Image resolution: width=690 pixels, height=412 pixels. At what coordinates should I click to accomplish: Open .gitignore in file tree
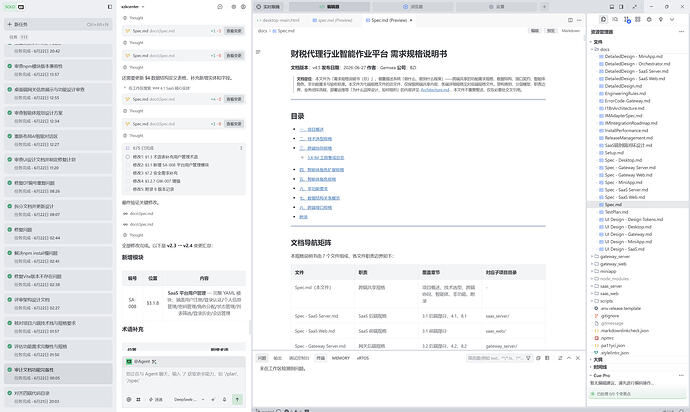click(x=609, y=316)
